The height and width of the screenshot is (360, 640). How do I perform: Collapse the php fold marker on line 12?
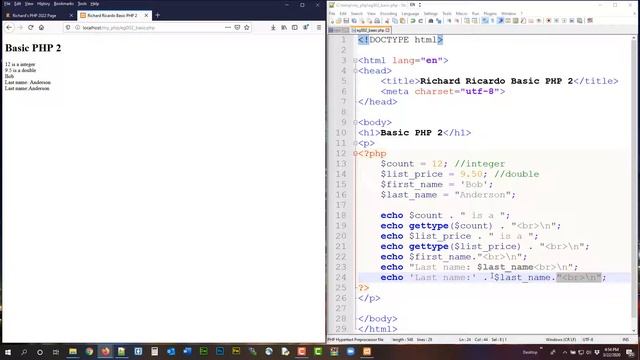click(x=355, y=153)
